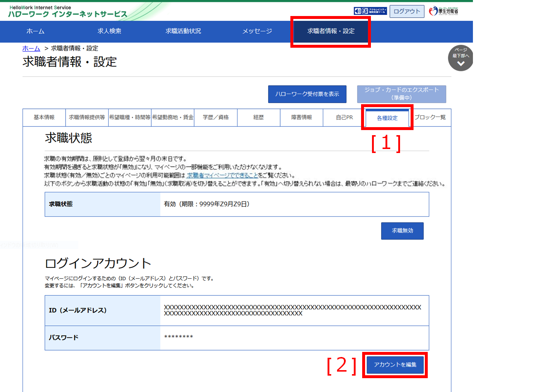Click the ID（メールアドレス） row label
Image resolution: width=556 pixels, height=392 pixels.
(x=78, y=310)
